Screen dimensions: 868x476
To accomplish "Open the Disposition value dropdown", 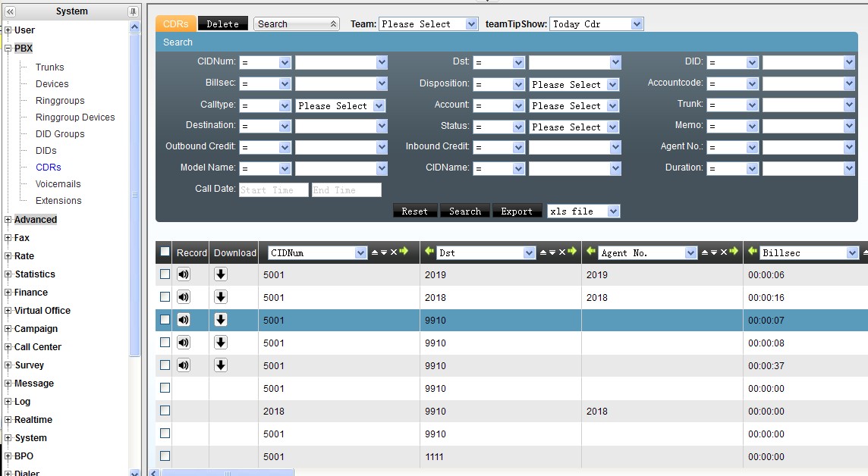I will click(x=574, y=85).
